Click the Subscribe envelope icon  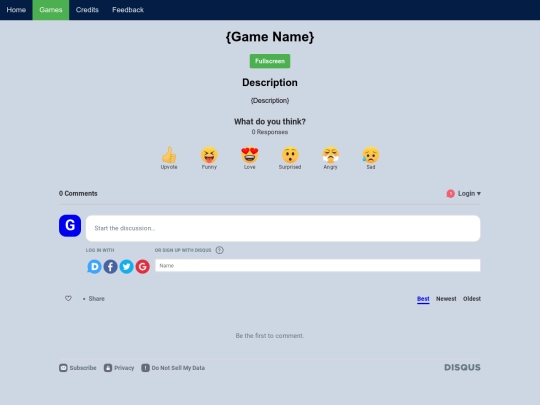[x=63, y=368]
